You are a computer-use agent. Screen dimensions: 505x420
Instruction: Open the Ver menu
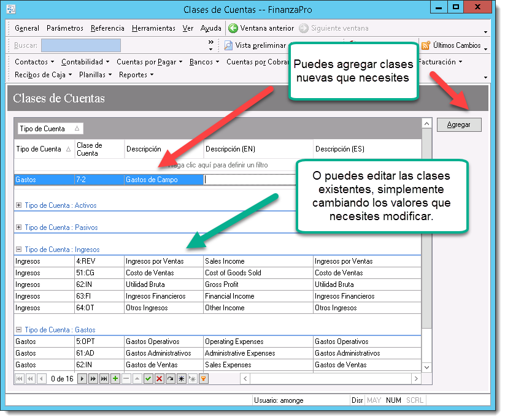coord(188,28)
